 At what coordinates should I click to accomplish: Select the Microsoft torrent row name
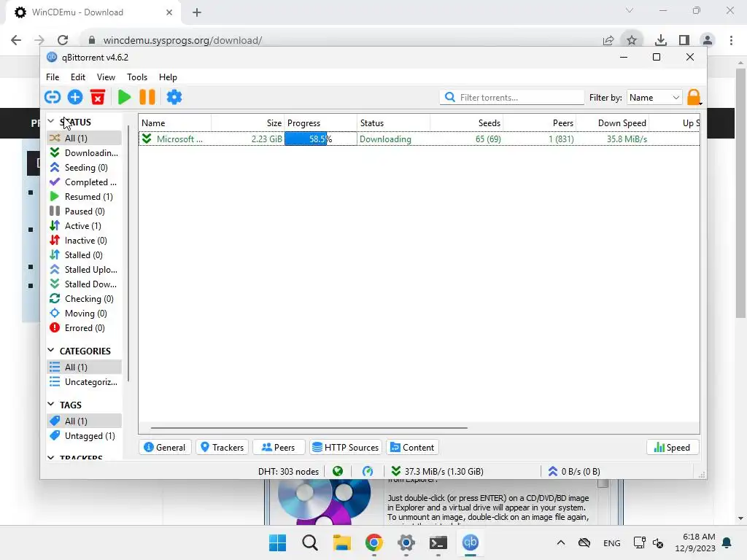click(x=179, y=139)
